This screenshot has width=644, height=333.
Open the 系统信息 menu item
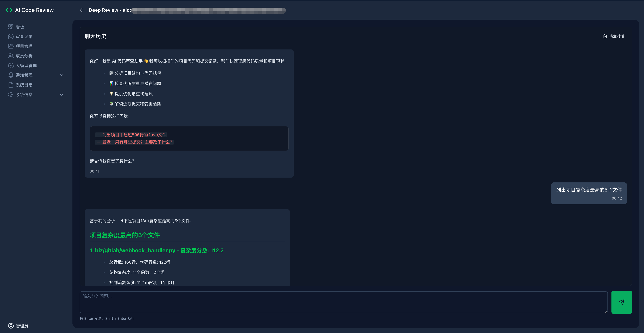[x=24, y=95]
